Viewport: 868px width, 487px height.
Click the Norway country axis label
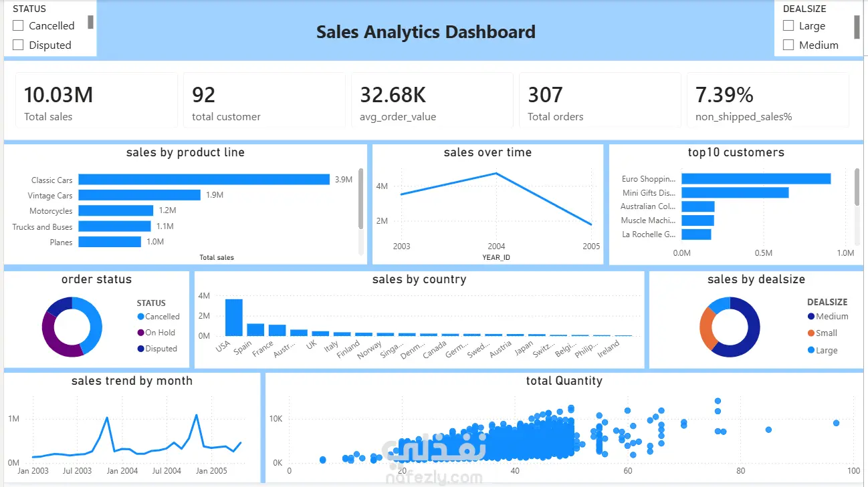coord(370,350)
